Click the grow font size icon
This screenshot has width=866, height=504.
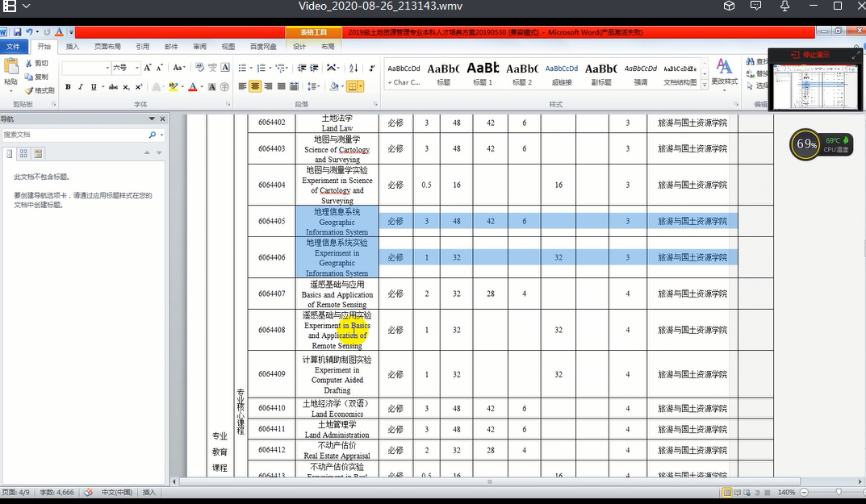tap(148, 68)
